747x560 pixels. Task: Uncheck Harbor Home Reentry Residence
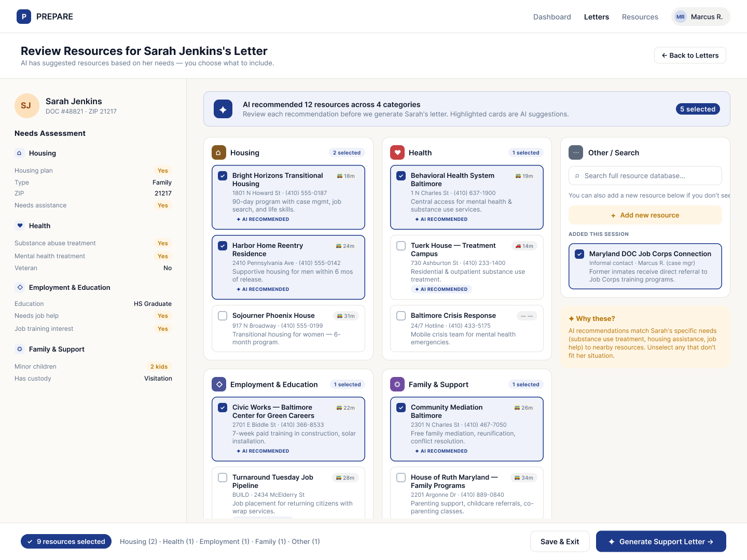pyautogui.click(x=223, y=246)
